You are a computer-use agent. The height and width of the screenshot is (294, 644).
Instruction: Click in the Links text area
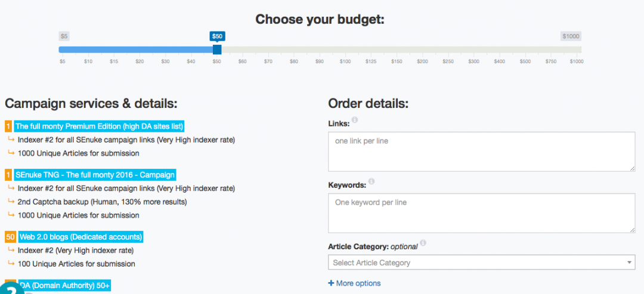pyautogui.click(x=481, y=151)
